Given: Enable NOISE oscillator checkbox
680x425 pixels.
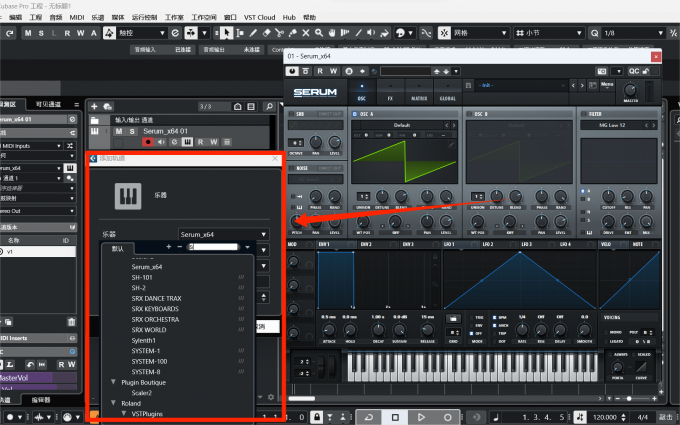Looking at the screenshot, I should [x=291, y=168].
